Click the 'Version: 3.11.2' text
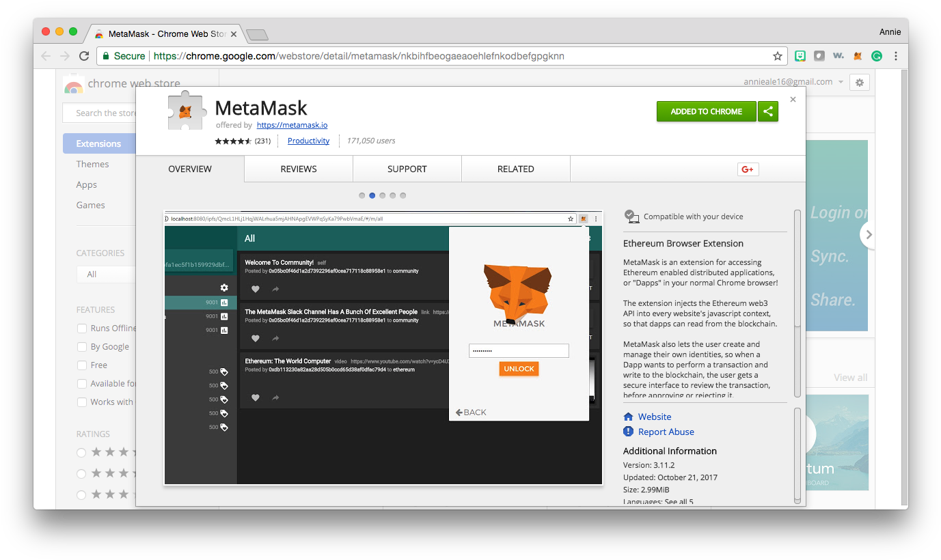The height and width of the screenshot is (560, 941). tap(649, 465)
